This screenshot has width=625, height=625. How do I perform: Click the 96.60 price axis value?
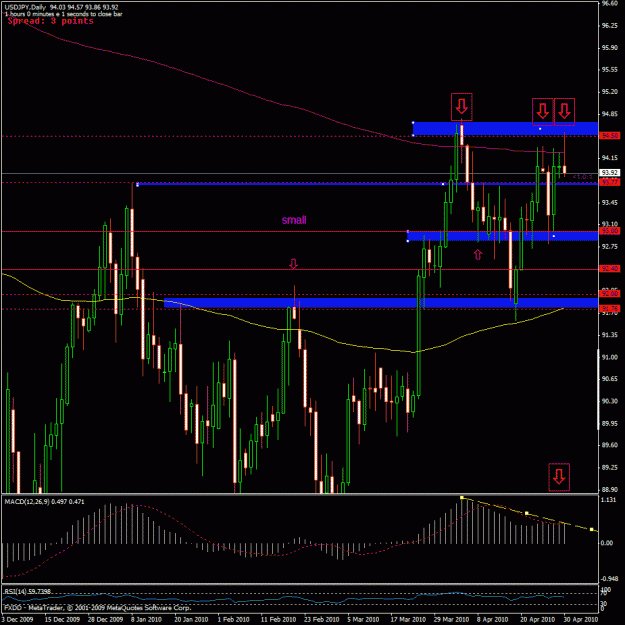(x=609, y=3)
